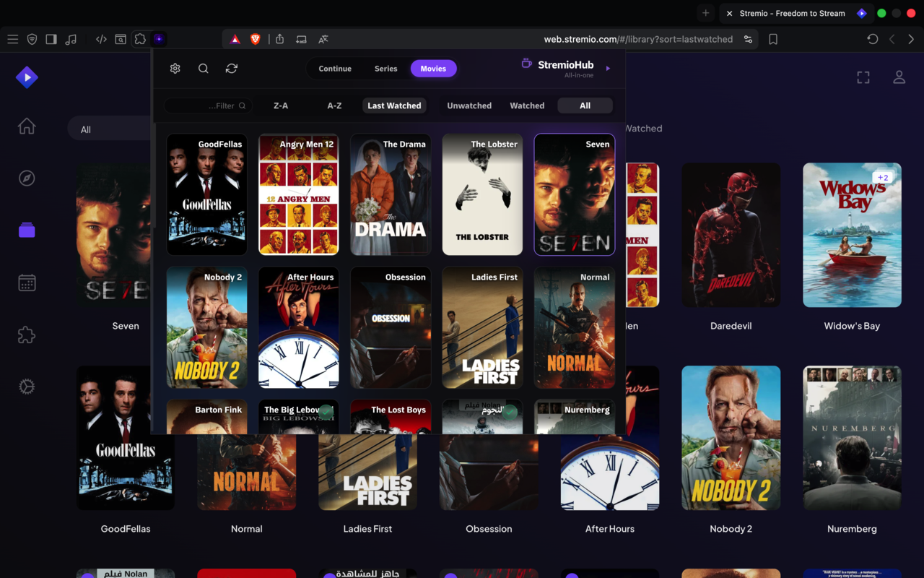Open the Stremio user profile icon
The height and width of the screenshot is (578, 924).
[899, 77]
